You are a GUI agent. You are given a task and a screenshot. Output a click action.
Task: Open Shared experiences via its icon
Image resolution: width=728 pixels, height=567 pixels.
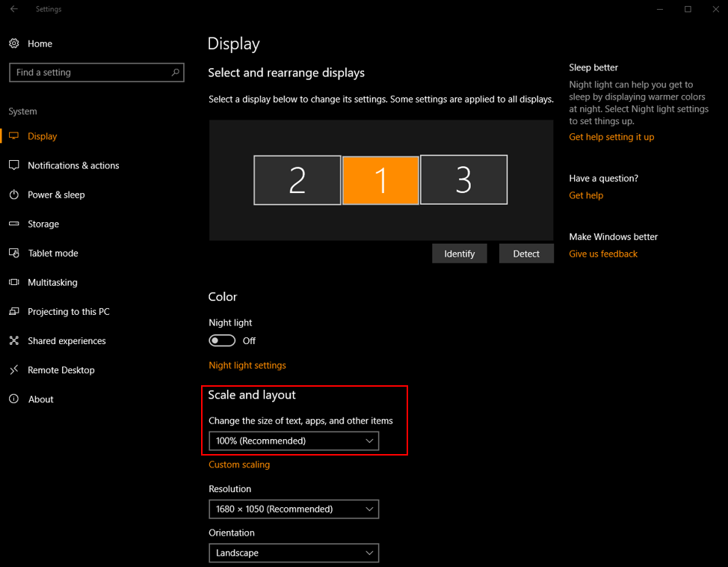tap(14, 340)
